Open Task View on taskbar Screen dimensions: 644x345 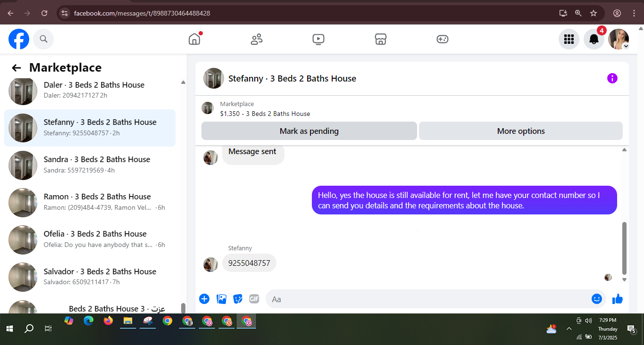coord(48,328)
